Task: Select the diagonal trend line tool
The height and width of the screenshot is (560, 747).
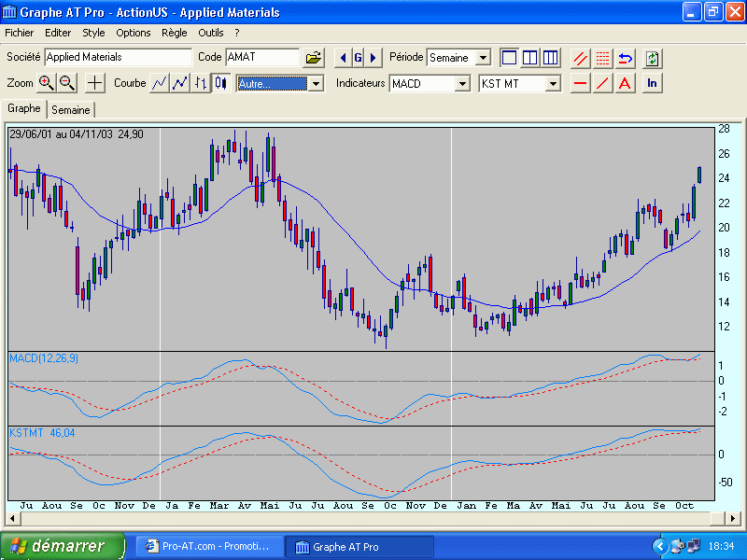Action: pos(602,83)
